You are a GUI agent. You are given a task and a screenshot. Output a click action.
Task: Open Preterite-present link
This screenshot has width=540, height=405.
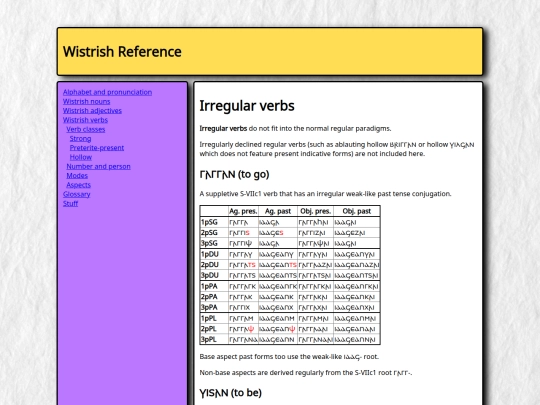(x=97, y=148)
